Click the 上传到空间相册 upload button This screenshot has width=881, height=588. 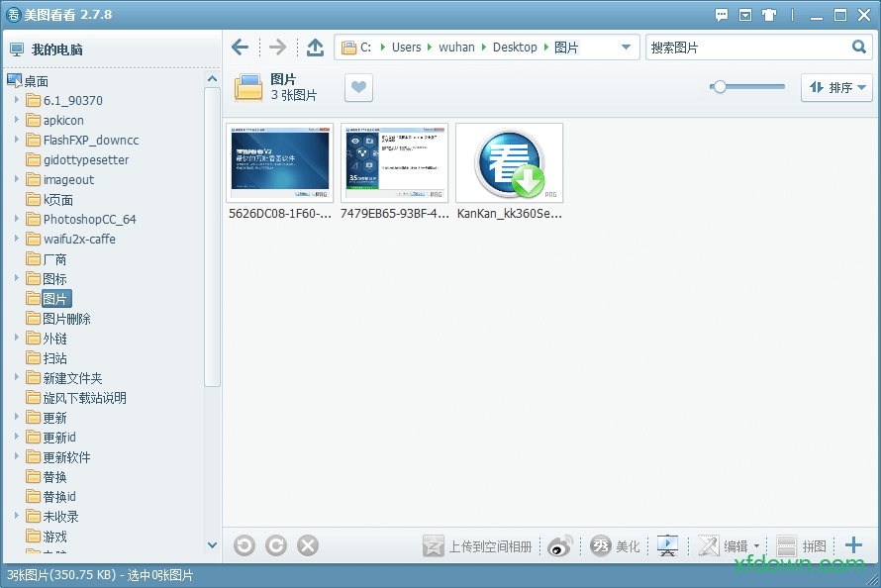click(x=478, y=545)
